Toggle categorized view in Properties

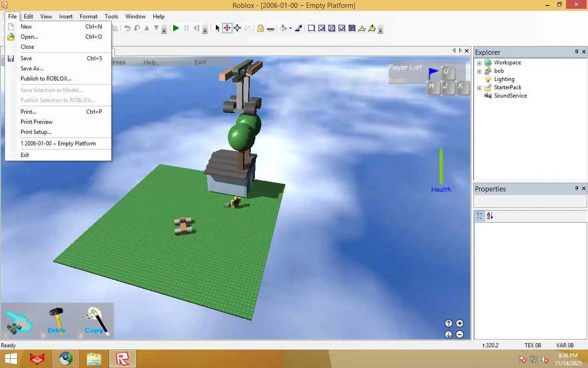point(480,216)
